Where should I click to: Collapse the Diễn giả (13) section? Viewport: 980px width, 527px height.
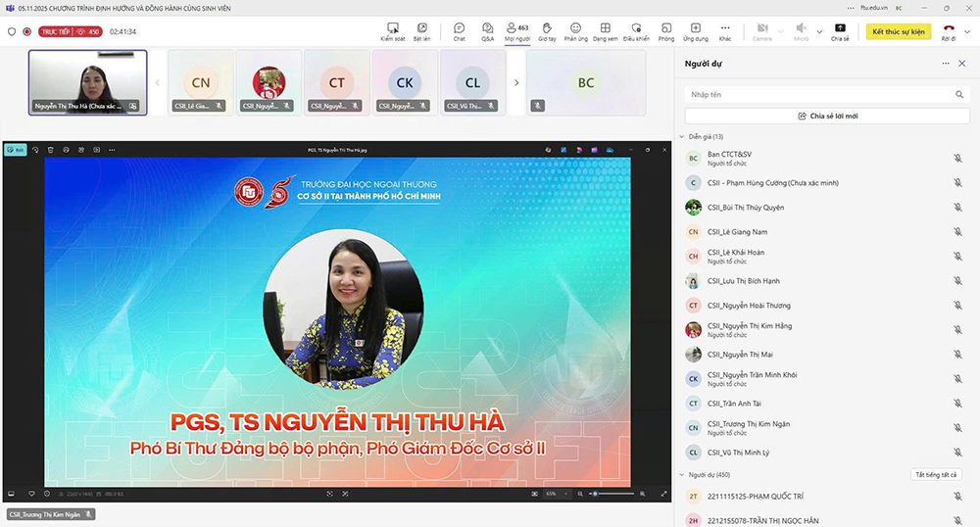(x=682, y=137)
